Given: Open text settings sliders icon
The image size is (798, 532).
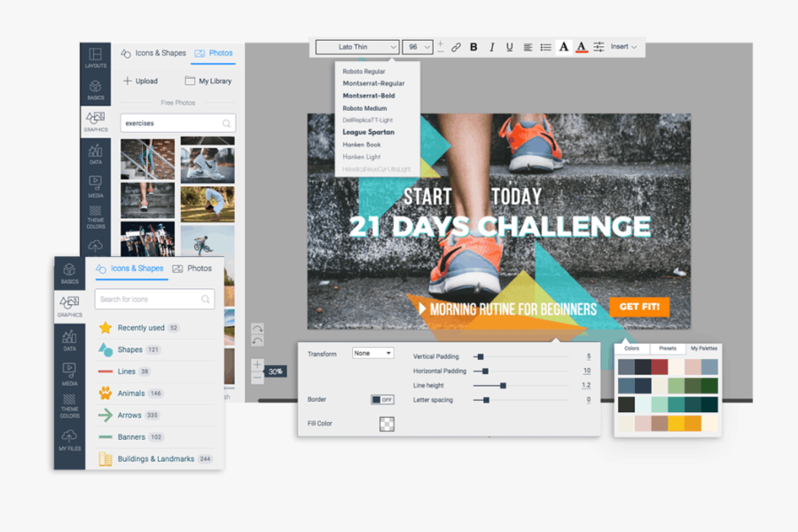Looking at the screenshot, I should point(598,47).
